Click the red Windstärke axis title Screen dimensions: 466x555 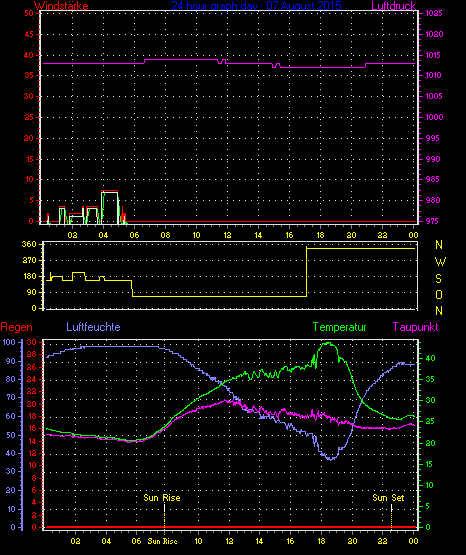[61, 6]
